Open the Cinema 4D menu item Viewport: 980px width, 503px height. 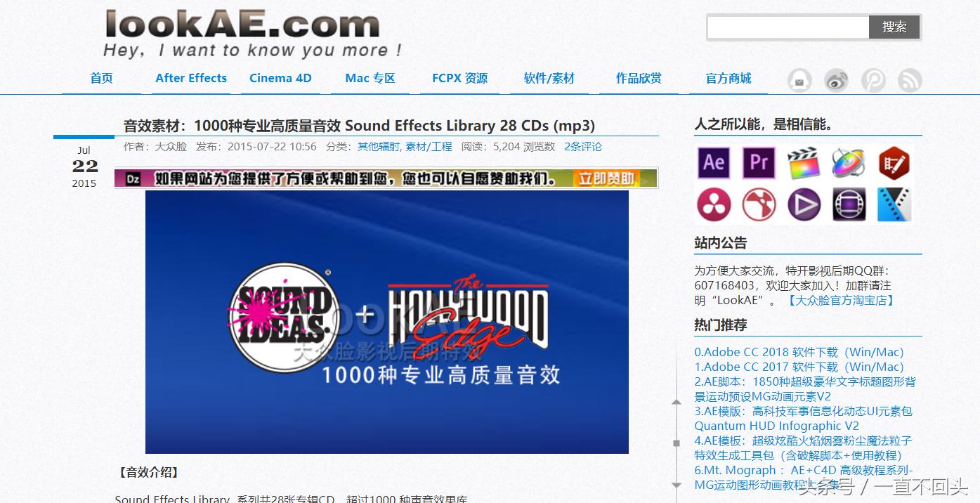(x=280, y=78)
